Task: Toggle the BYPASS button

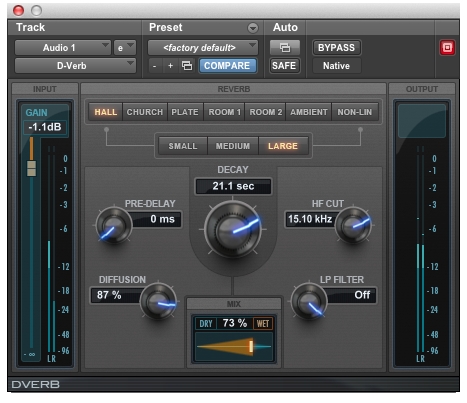Action: (336, 47)
